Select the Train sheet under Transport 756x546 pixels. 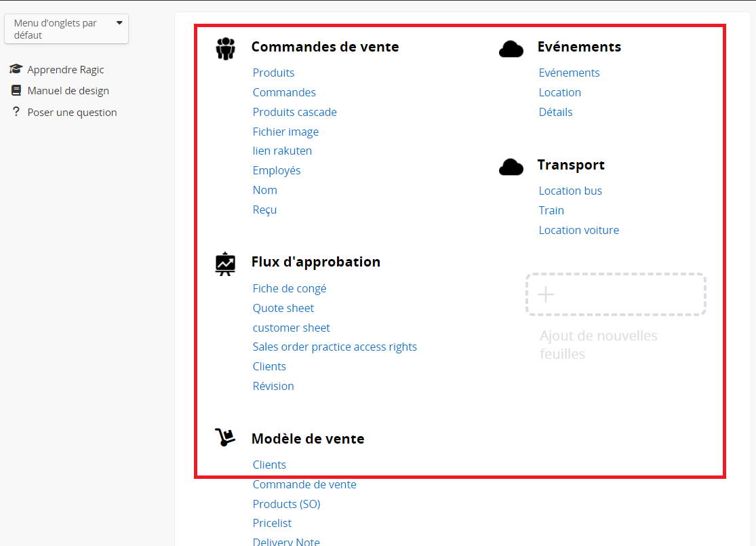(551, 210)
